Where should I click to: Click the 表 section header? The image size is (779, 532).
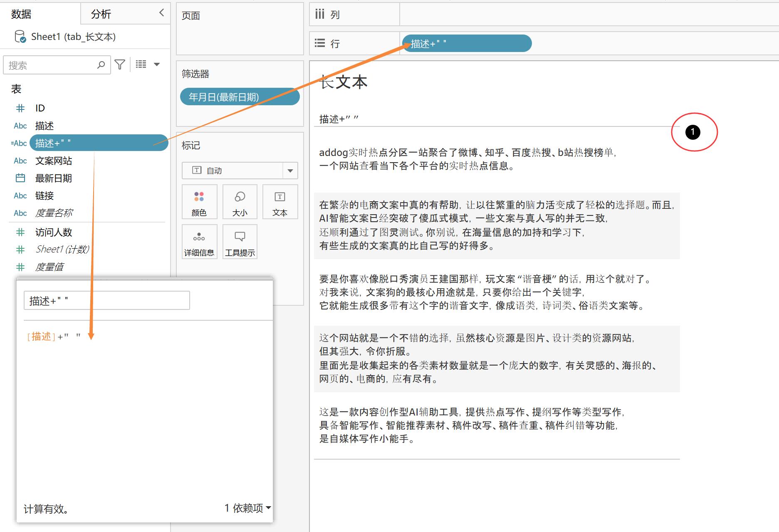16,89
